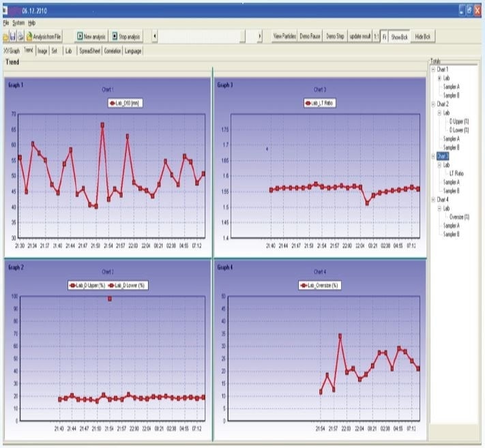Select Chart 1 in the tree
485x448 pixels.
pos(442,70)
